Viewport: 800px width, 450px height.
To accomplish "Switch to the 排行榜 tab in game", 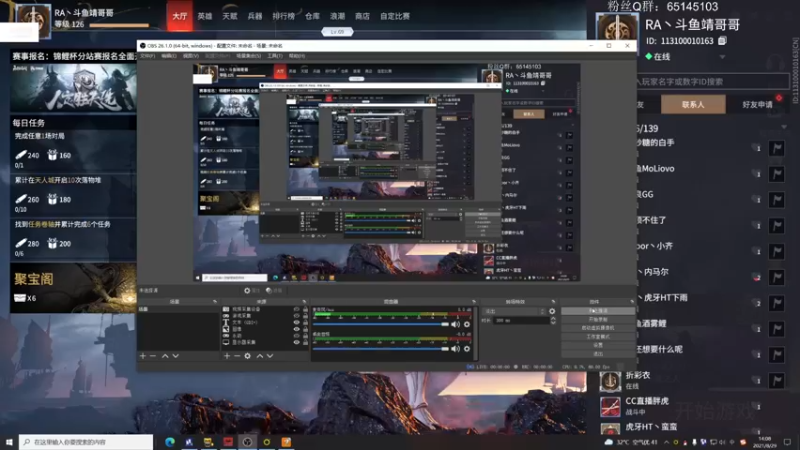I will pos(284,16).
